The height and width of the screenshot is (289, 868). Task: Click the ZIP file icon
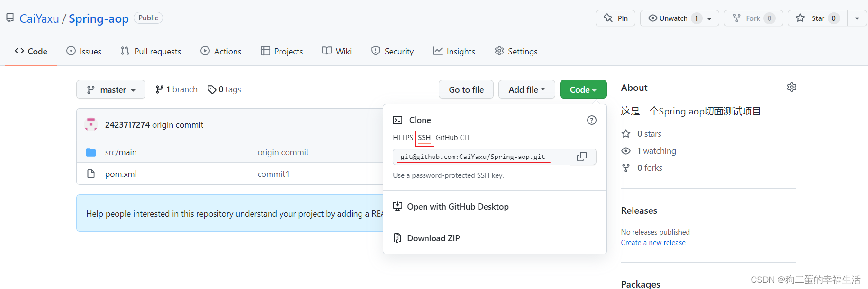point(398,238)
